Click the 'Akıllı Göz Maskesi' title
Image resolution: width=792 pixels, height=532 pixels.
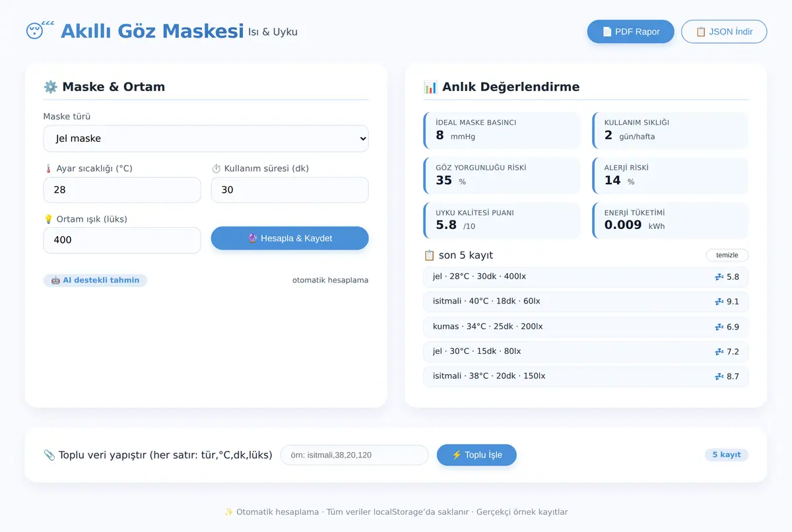click(x=152, y=31)
